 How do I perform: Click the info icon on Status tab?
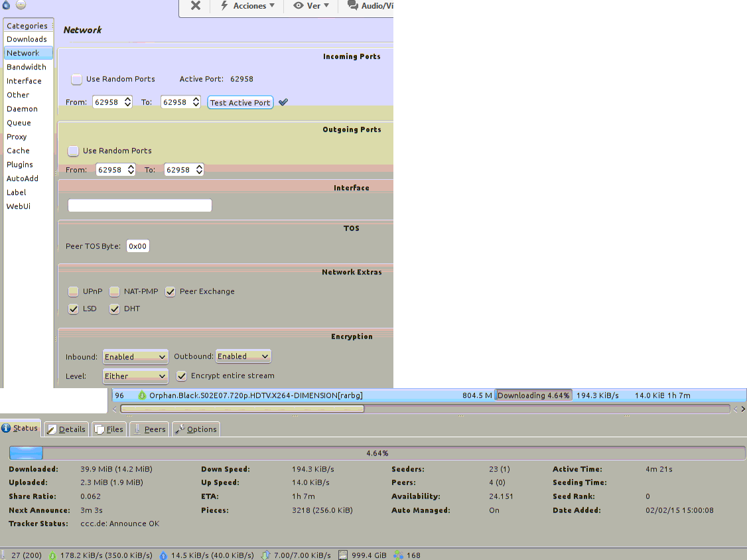click(x=6, y=428)
